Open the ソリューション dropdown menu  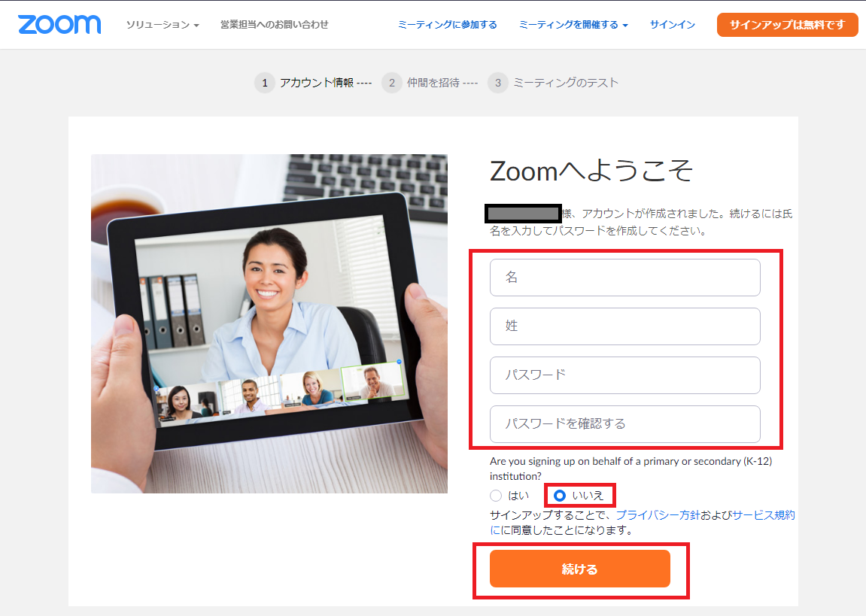tap(163, 25)
